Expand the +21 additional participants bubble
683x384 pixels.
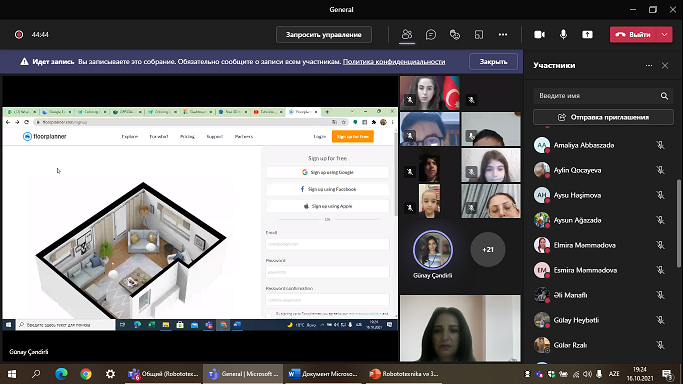coord(488,249)
